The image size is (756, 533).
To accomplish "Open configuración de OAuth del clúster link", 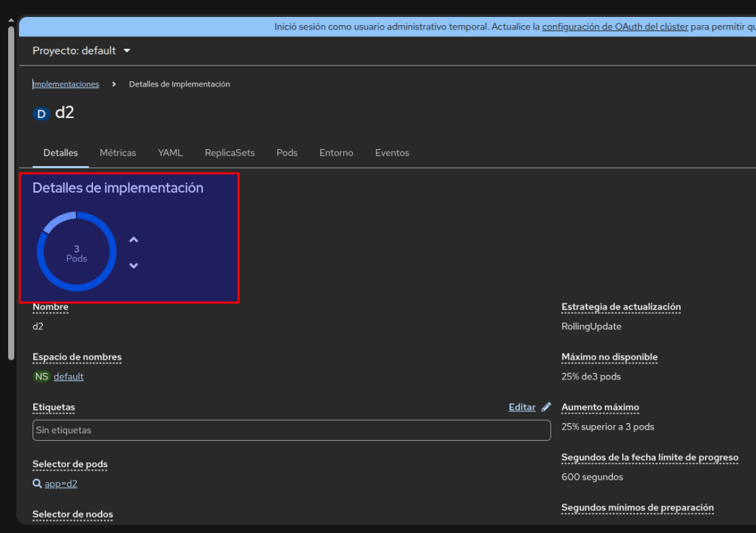I will pos(614,27).
